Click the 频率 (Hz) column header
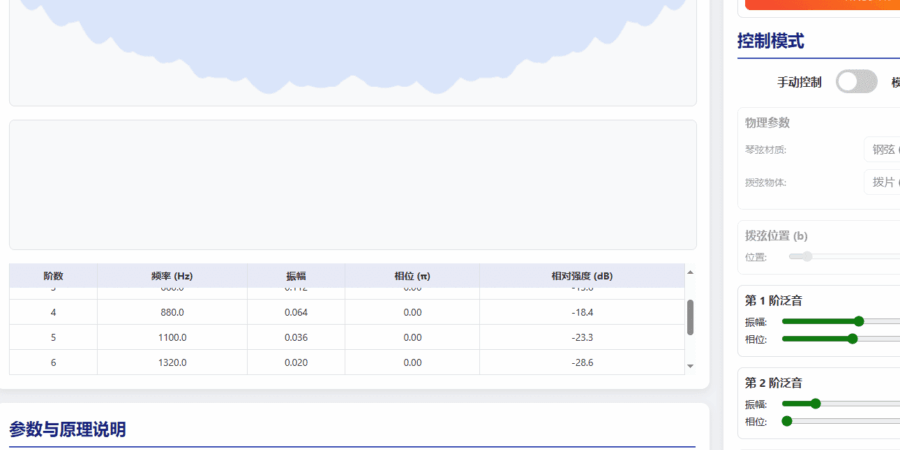 pyautogui.click(x=172, y=276)
